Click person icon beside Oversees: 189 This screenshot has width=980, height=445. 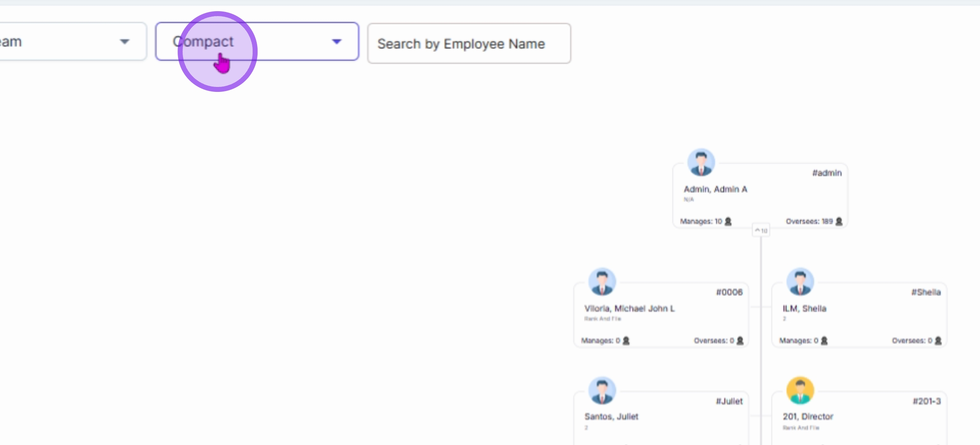tap(839, 221)
